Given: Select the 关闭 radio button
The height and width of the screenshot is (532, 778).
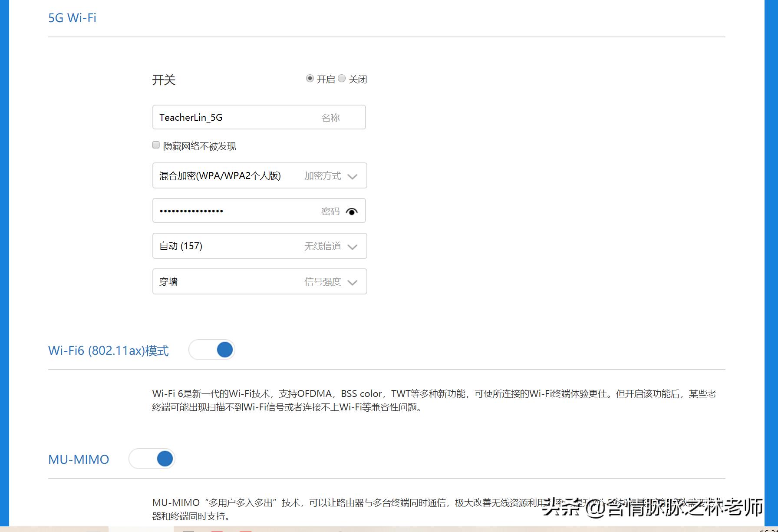Looking at the screenshot, I should 342,78.
